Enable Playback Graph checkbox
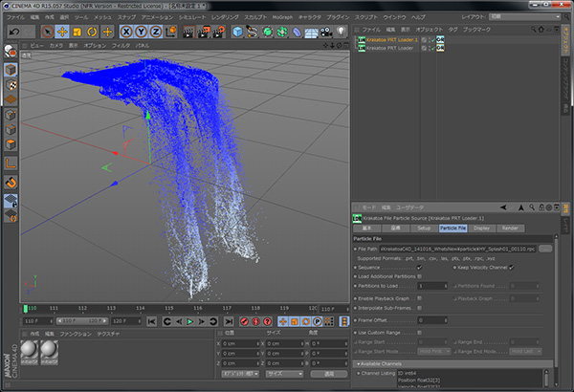Image resolution: width=574 pixels, height=392 pixels. coord(420,298)
